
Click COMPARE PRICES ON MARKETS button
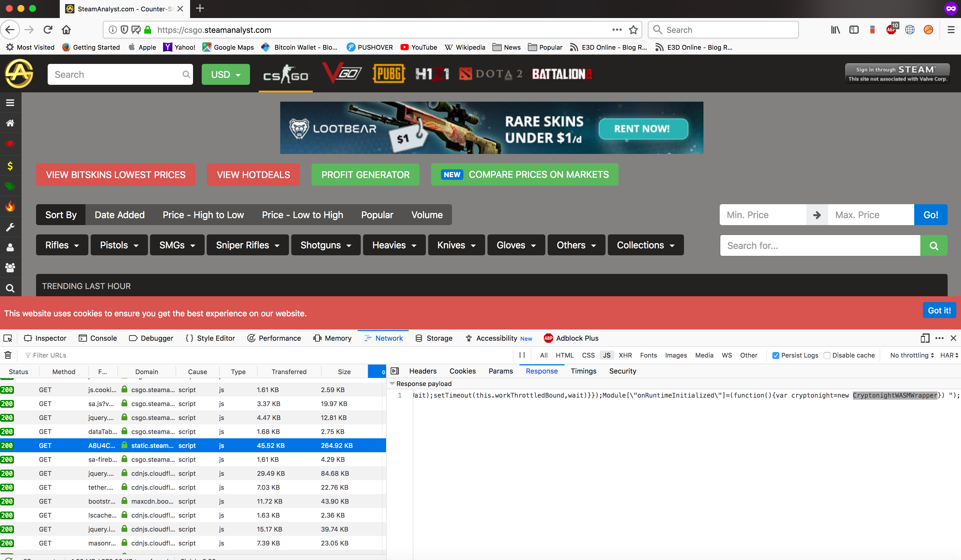coord(524,175)
